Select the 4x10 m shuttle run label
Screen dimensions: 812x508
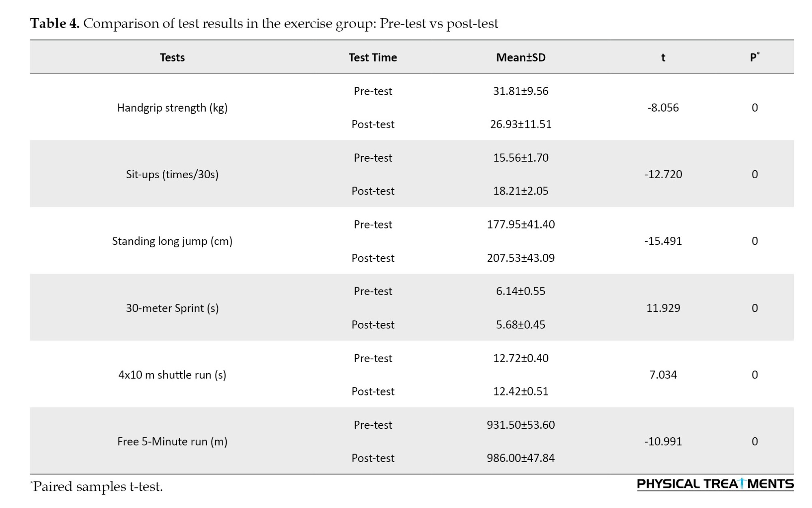[172, 374]
